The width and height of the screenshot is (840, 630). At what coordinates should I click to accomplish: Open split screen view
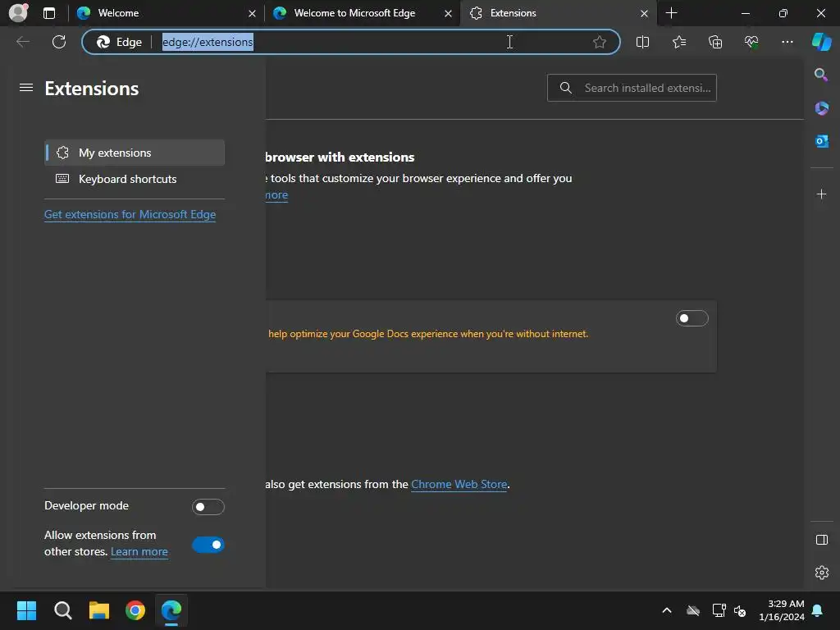[642, 42]
